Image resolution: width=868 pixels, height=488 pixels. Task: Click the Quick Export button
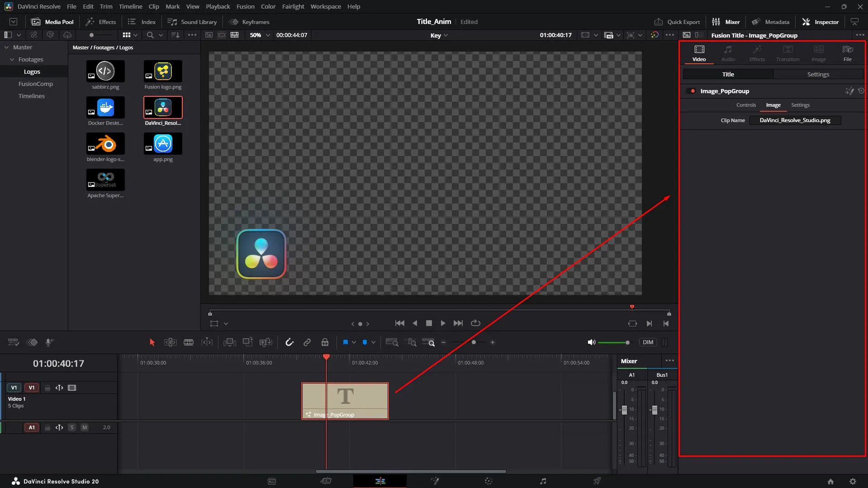pos(677,22)
